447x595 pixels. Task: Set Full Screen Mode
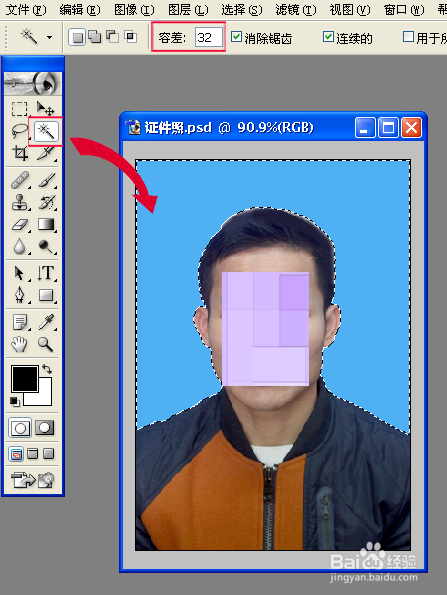tap(49, 453)
